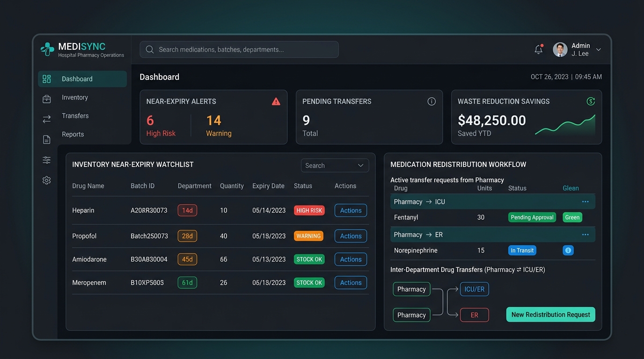Click the WARNING status badge for Propofol

[308, 236]
